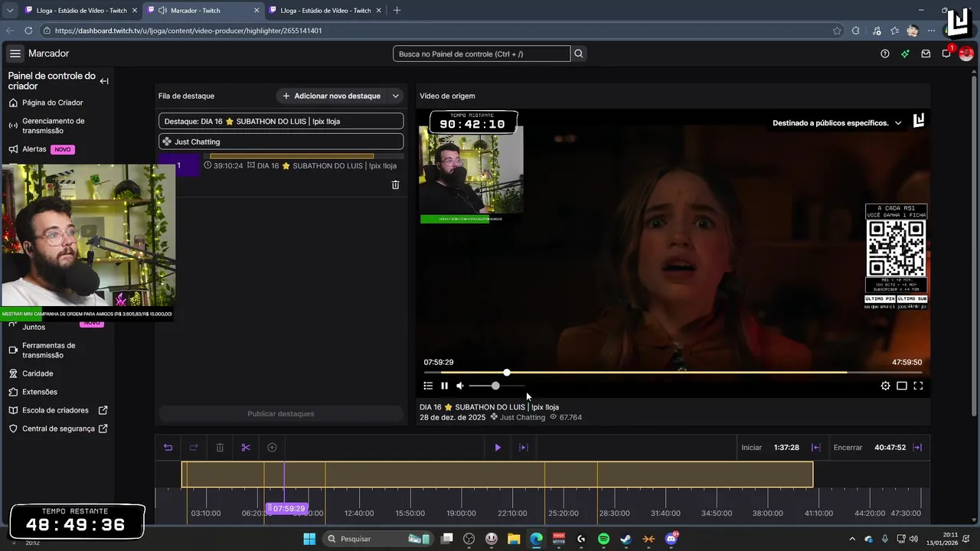980x551 pixels.
Task: Open Spotify from the taskbar
Action: pos(603,539)
